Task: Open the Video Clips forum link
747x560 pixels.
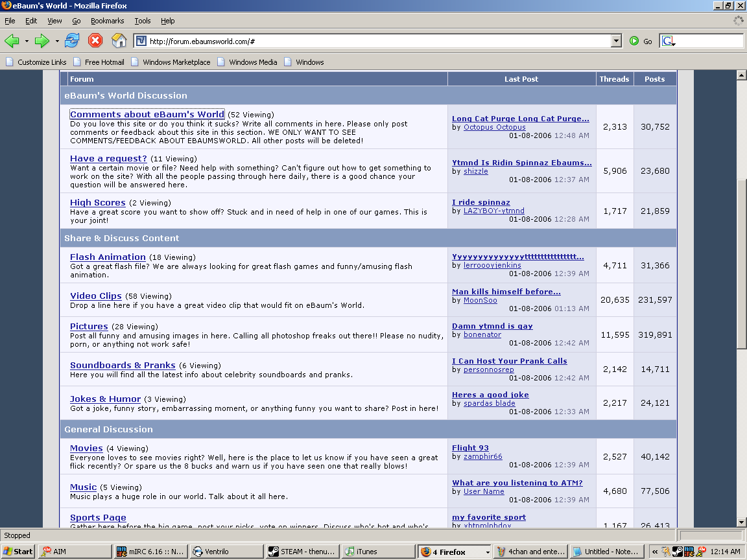Action: (x=96, y=296)
